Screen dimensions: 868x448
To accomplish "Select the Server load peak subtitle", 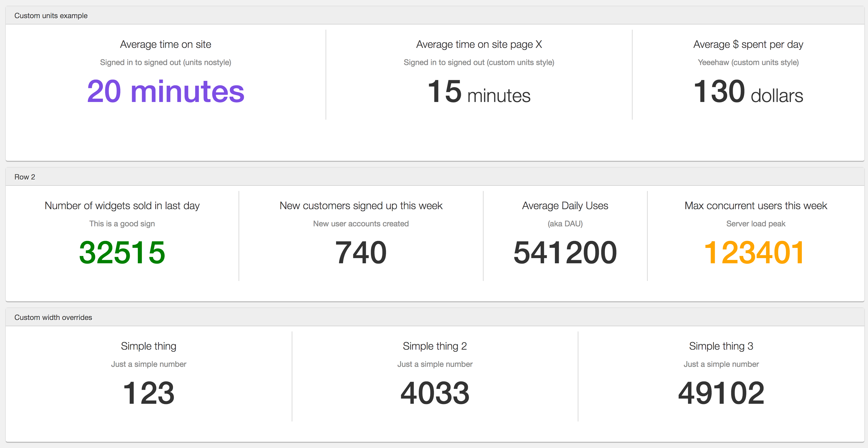I will click(755, 223).
